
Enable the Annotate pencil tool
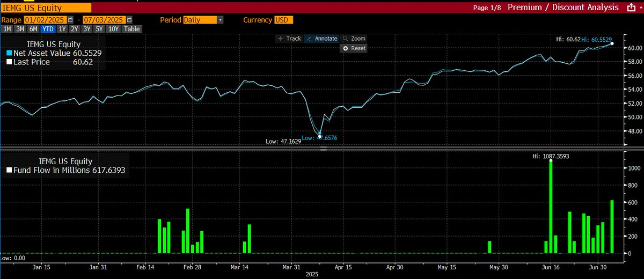point(321,39)
